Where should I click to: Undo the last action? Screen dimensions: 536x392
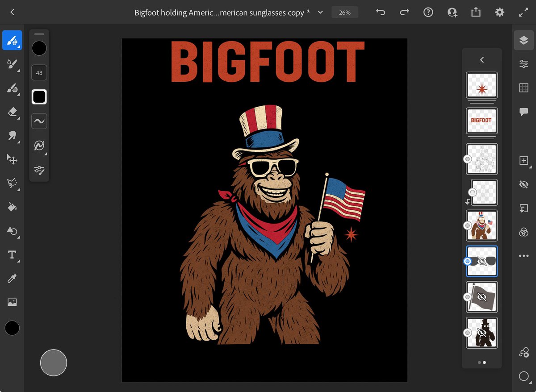point(381,13)
